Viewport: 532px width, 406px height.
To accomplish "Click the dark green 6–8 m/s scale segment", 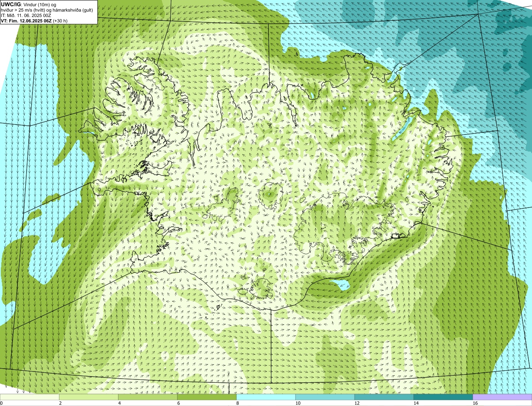I will 207,397.
